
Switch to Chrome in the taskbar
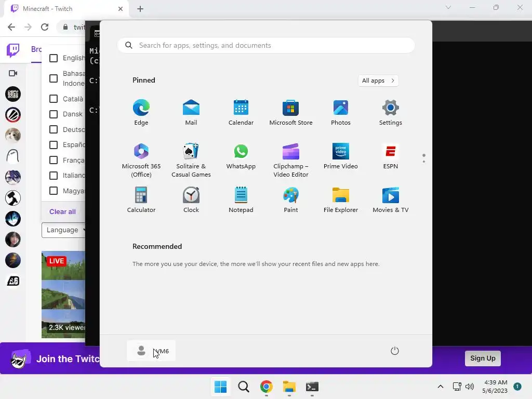click(267, 387)
